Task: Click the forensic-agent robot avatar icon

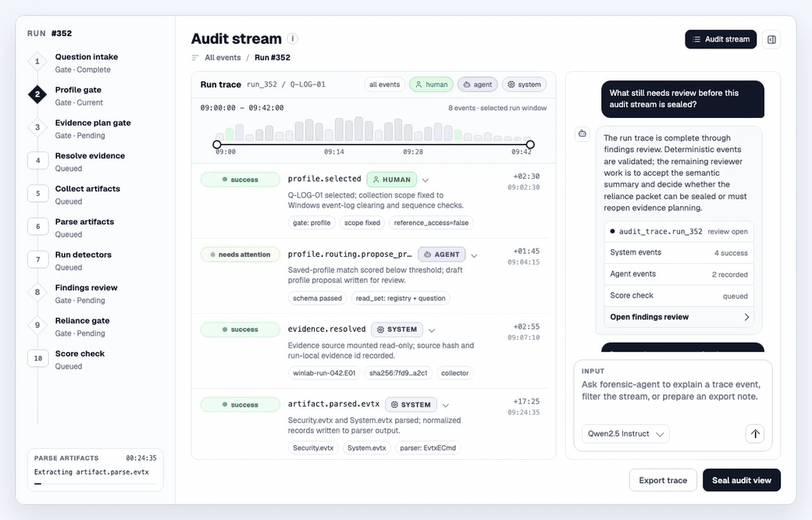Action: [582, 134]
